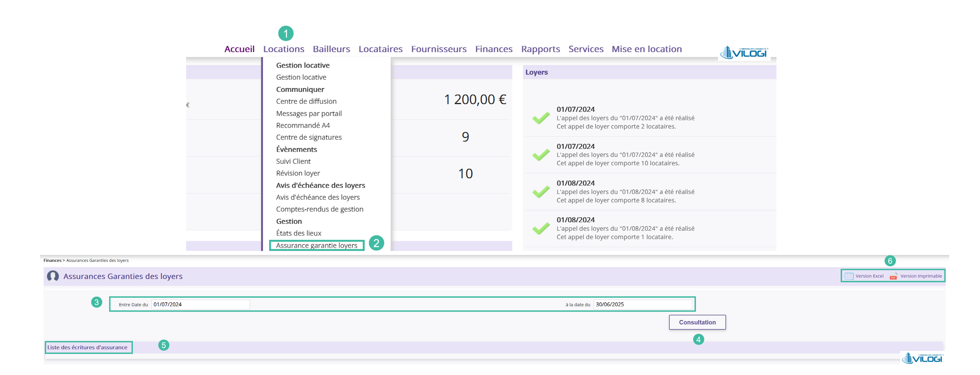
Task: Select Assurance garantie loyers entry
Action: tap(316, 245)
